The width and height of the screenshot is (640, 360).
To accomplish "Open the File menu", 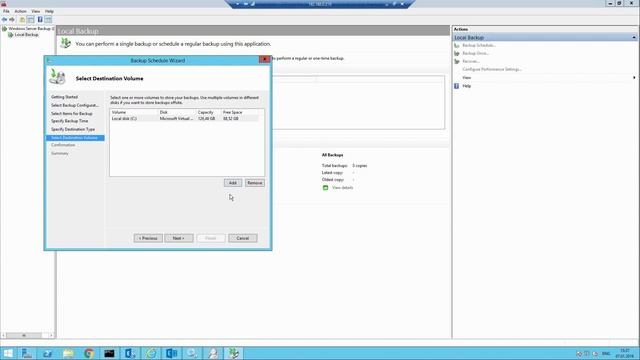I will pos(6,11).
